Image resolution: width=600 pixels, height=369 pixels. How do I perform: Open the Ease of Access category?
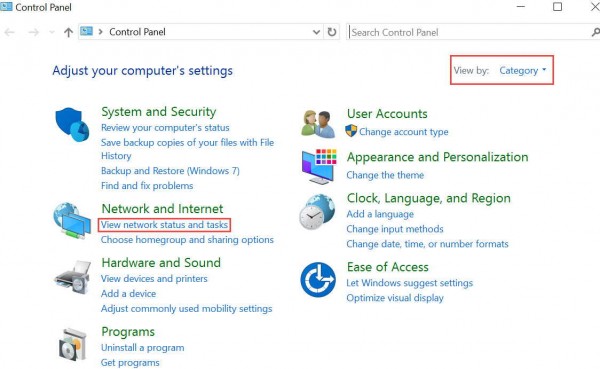tap(388, 267)
